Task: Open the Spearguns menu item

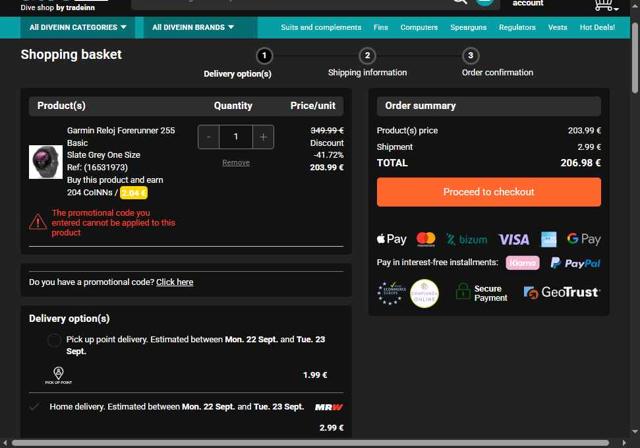Action: coord(468,27)
